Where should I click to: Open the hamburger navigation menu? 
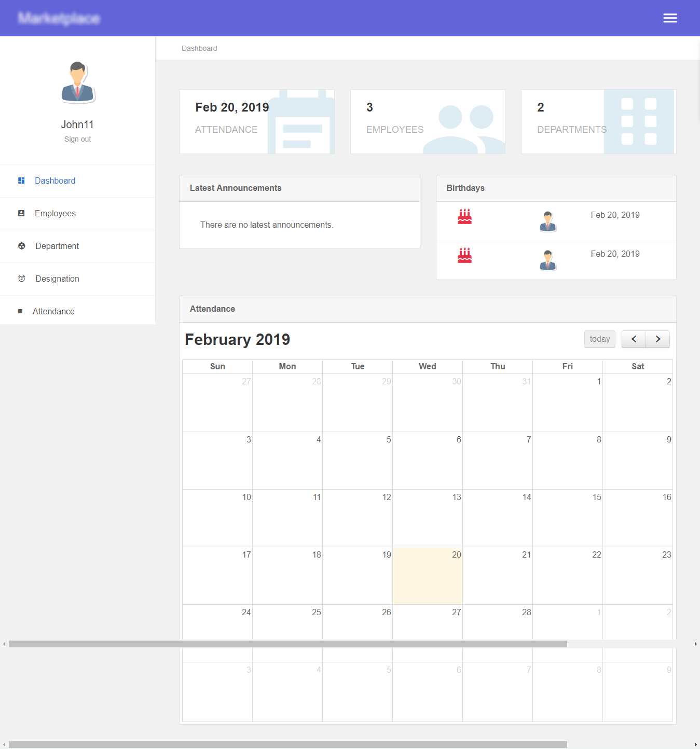coord(670,18)
